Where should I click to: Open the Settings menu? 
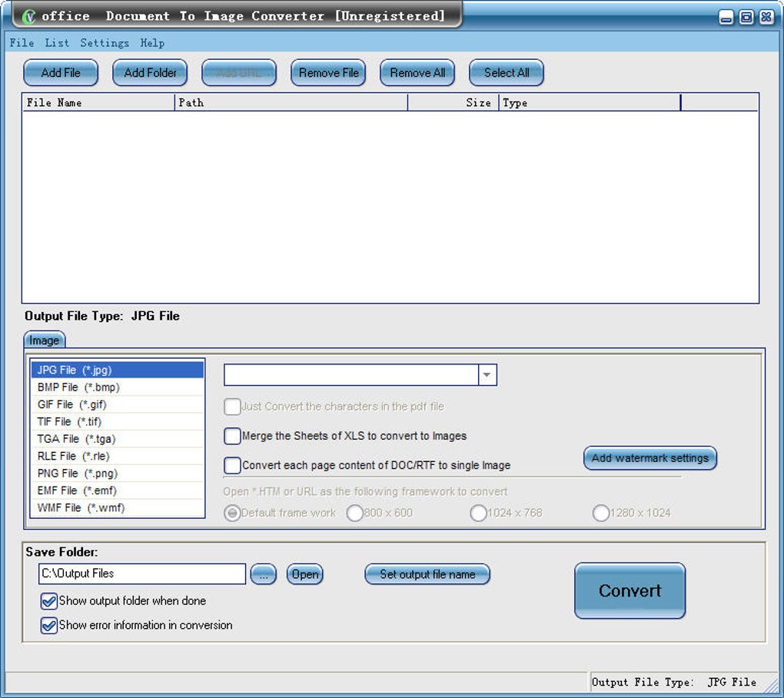105,43
